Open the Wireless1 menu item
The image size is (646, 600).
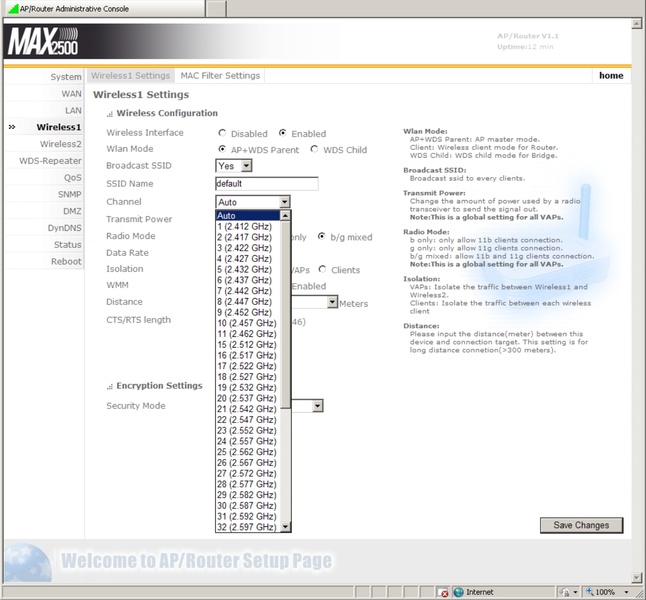pyautogui.click(x=59, y=127)
